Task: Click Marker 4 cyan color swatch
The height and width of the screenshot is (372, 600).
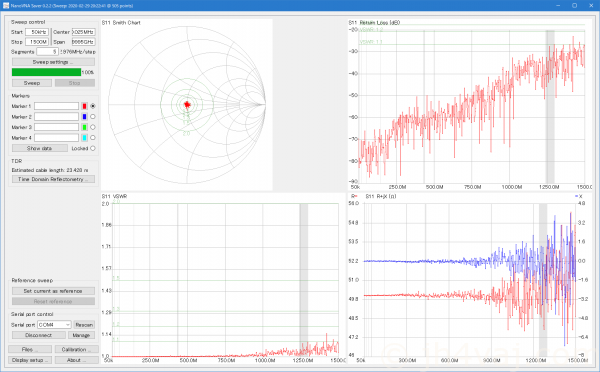Action: [x=85, y=137]
